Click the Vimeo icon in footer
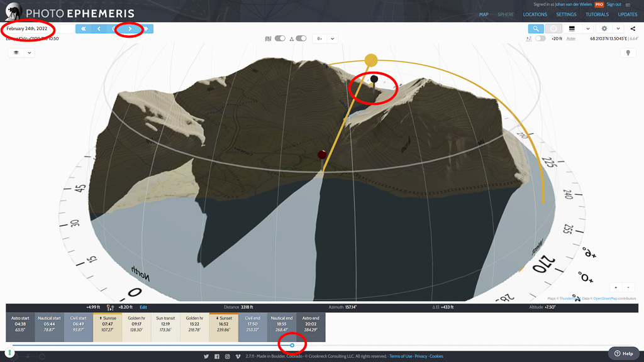The width and height of the screenshot is (644, 362). [x=238, y=356]
